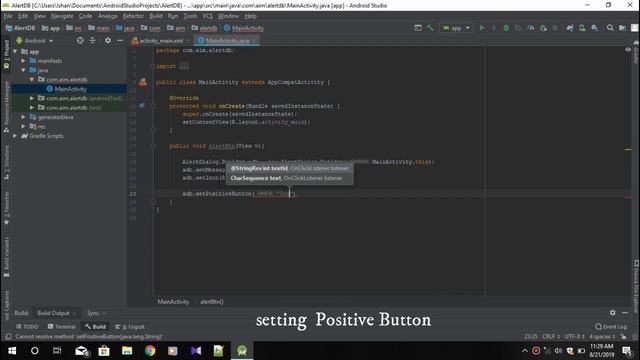Start debugging with the green bug icon

(506, 28)
